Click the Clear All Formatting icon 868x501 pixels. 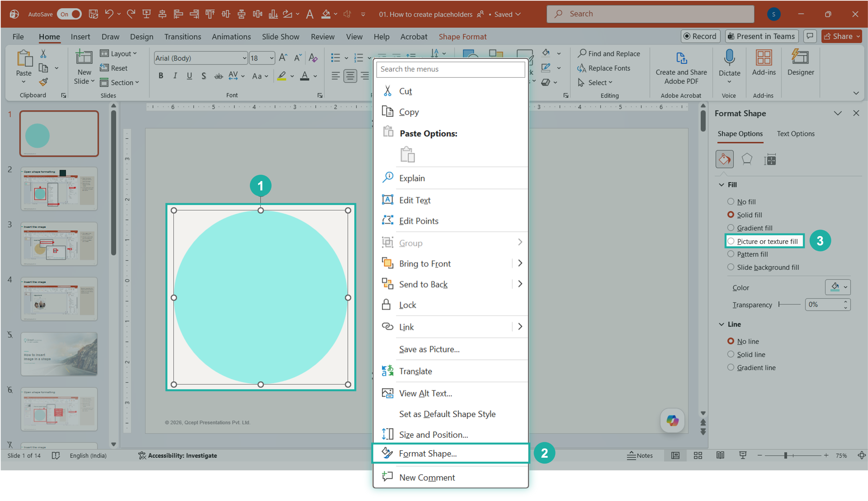point(313,57)
